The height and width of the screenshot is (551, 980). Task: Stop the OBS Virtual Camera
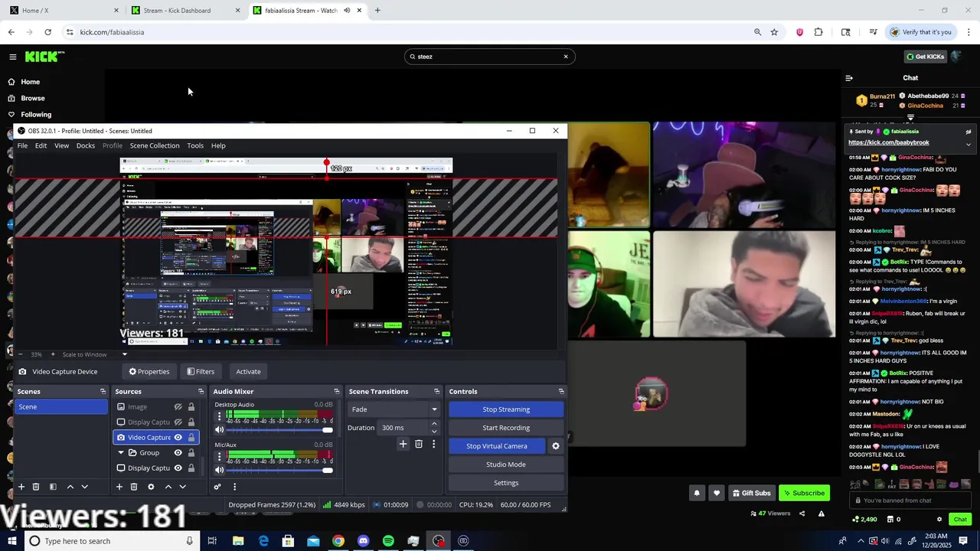pos(497,446)
